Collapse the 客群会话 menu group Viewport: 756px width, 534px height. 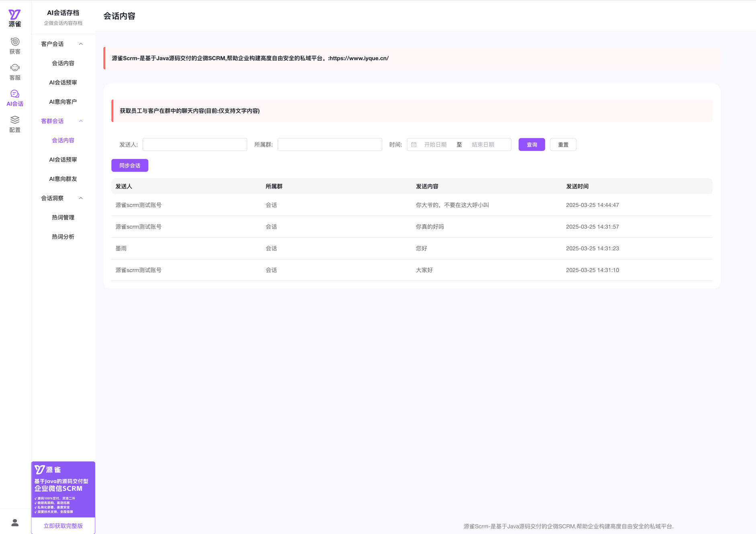(x=81, y=121)
